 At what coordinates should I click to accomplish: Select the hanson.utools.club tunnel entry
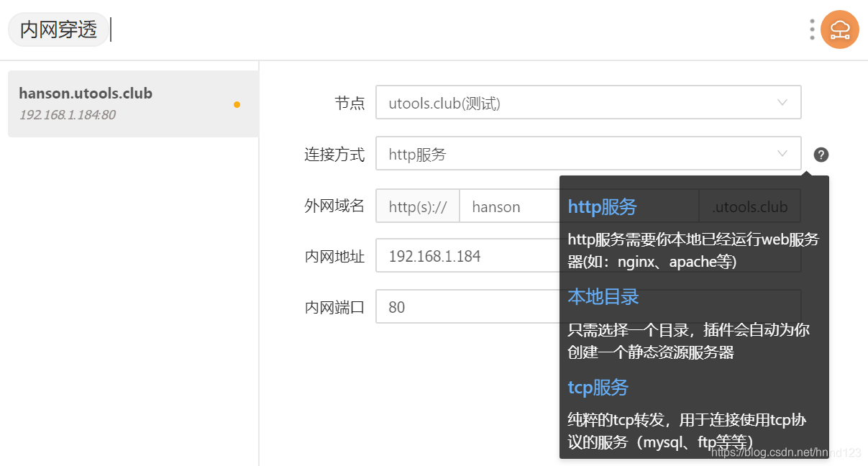(x=133, y=104)
